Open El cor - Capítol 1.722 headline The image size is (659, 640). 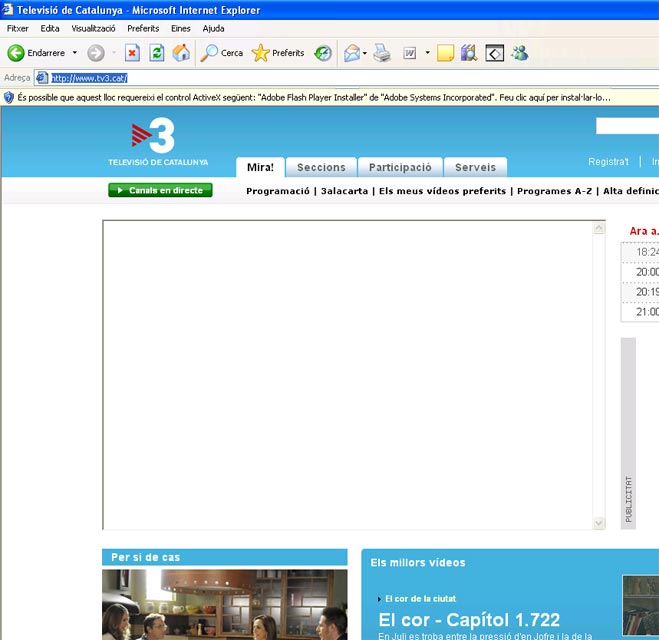469,620
